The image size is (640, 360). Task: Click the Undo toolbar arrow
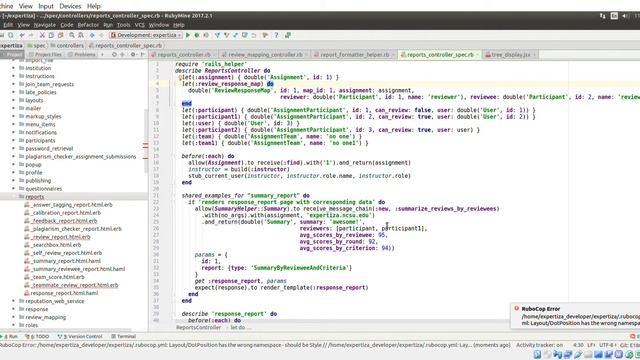(x=22, y=36)
